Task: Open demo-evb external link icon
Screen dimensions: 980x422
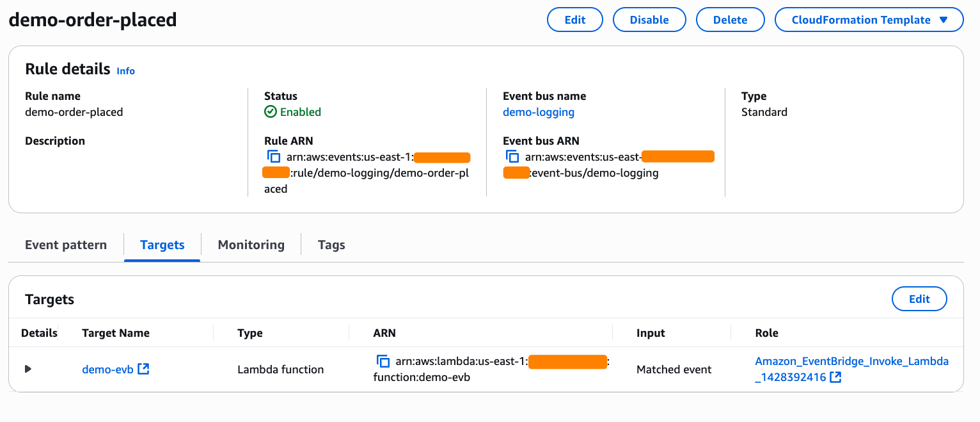Action: coord(144,369)
